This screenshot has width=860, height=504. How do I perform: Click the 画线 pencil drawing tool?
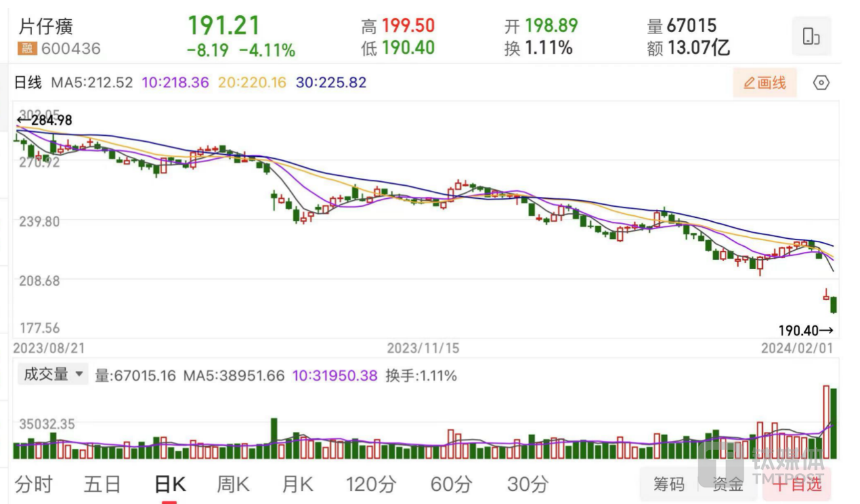(x=765, y=83)
